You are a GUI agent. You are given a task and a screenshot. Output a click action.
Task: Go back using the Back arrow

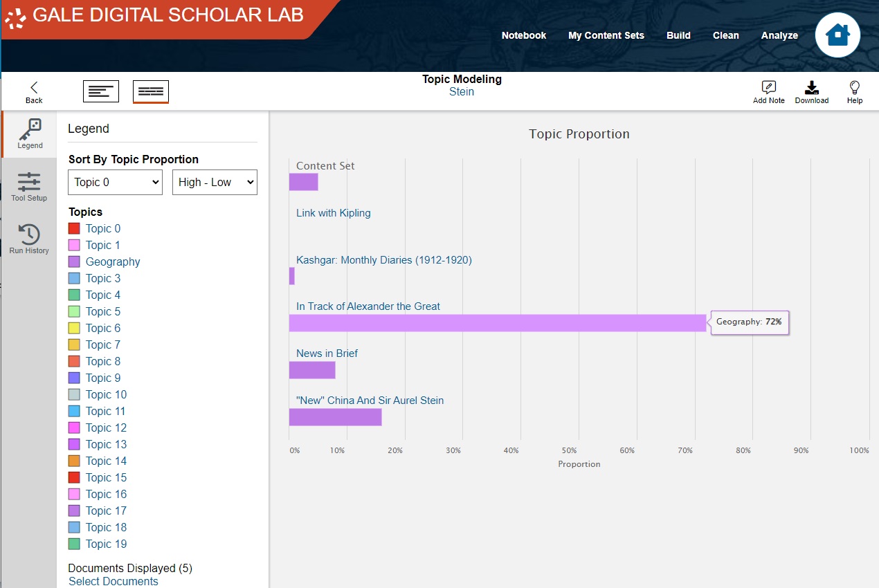34,91
